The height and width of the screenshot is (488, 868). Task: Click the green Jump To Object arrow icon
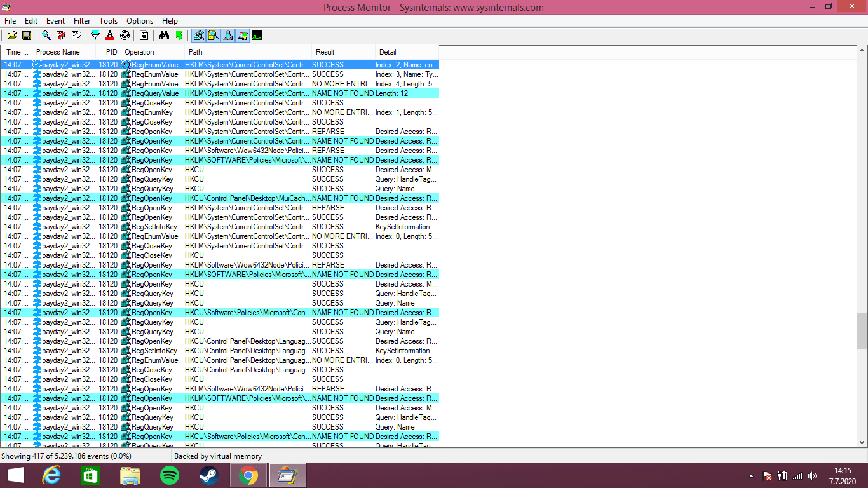click(x=179, y=36)
